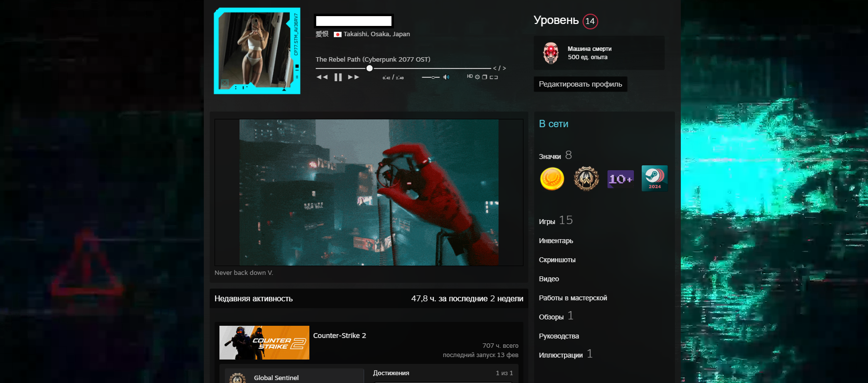Open Инвентарь page

coord(556,241)
